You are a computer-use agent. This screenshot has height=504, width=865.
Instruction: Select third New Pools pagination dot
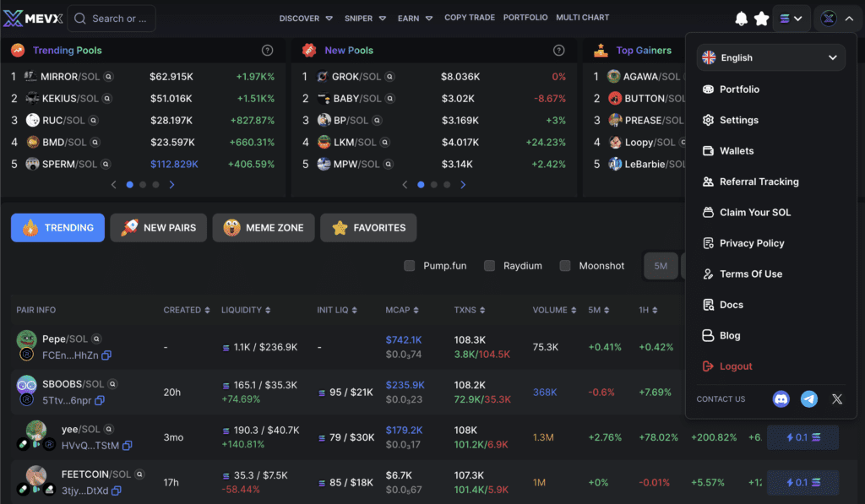point(448,185)
